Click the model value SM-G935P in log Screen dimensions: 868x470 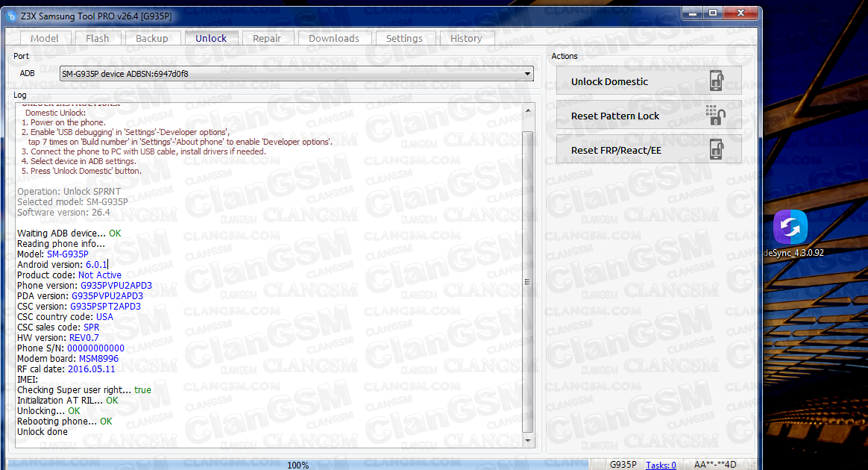click(x=68, y=254)
